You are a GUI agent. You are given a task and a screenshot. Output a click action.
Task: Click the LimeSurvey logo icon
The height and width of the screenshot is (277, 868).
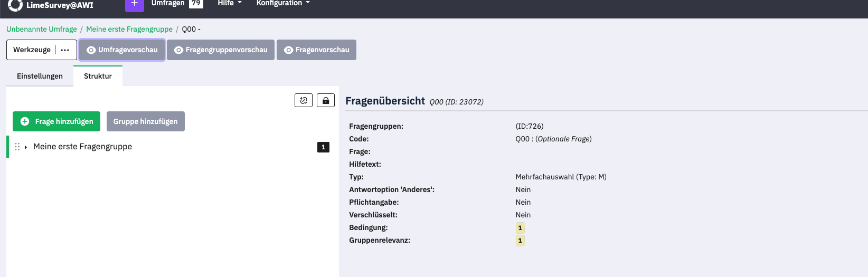15,5
